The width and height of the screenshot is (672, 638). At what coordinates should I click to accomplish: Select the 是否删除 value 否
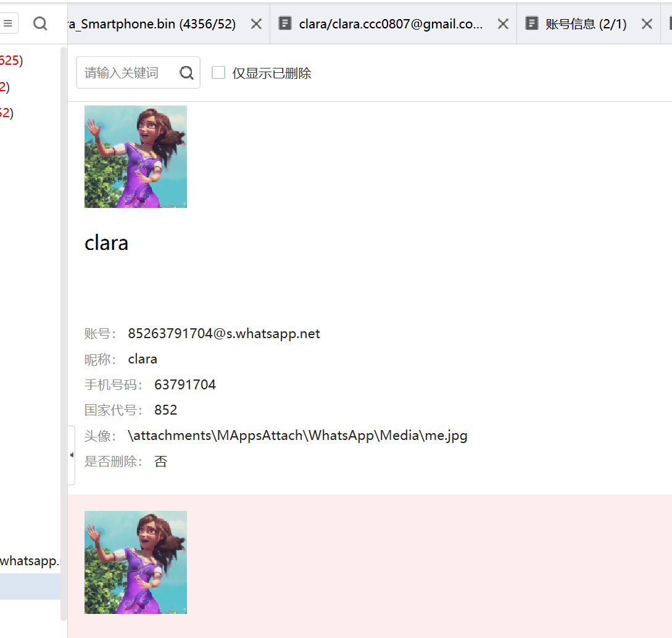click(160, 462)
